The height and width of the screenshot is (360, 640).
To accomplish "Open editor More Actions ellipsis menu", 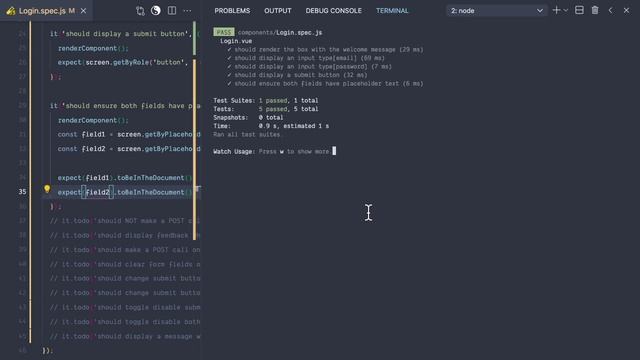I will tap(187, 11).
